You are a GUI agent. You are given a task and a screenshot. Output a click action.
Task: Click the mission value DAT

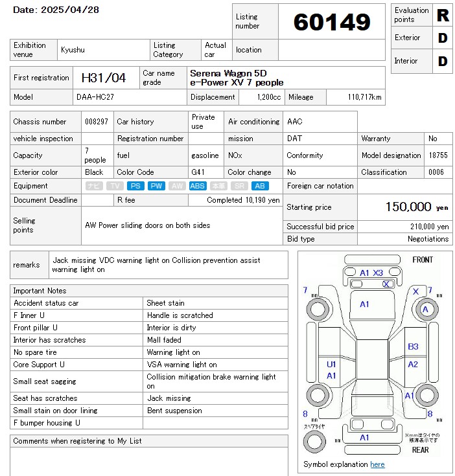[x=294, y=139]
